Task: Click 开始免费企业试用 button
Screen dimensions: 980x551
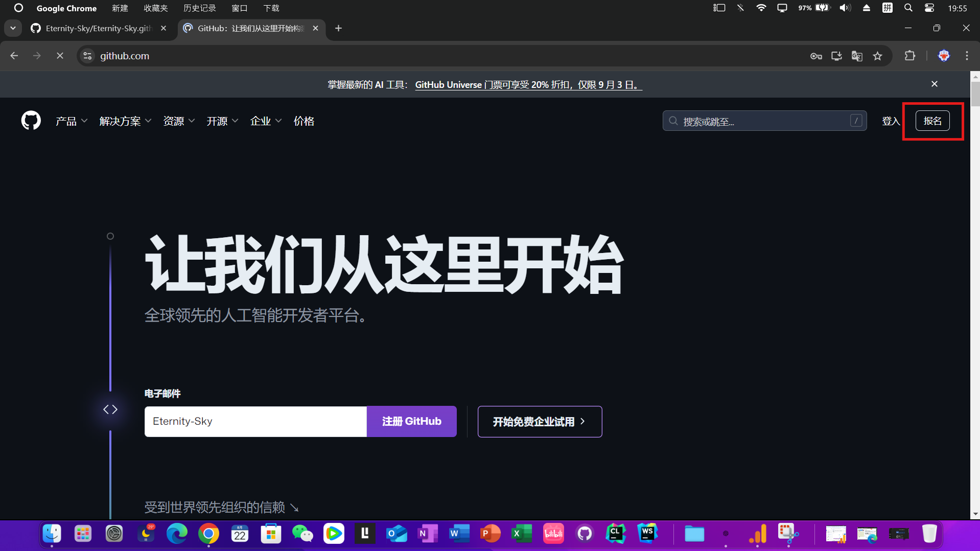Action: [540, 422]
